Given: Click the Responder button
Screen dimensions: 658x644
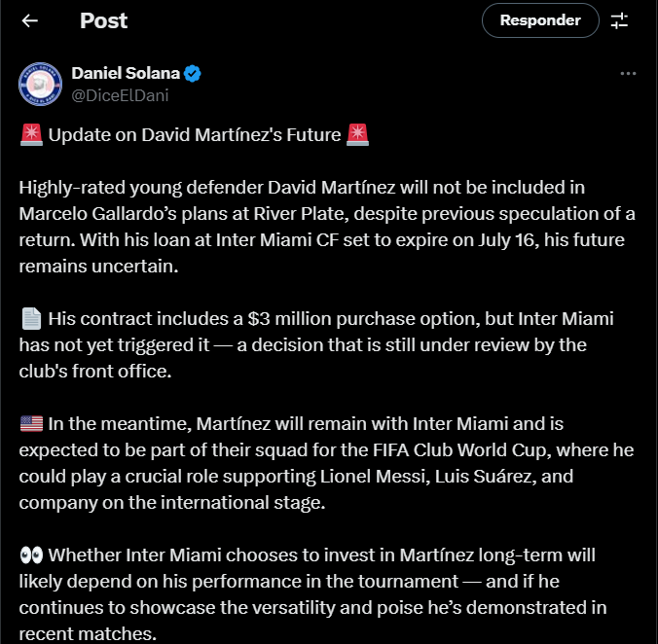Looking at the screenshot, I should [x=540, y=20].
